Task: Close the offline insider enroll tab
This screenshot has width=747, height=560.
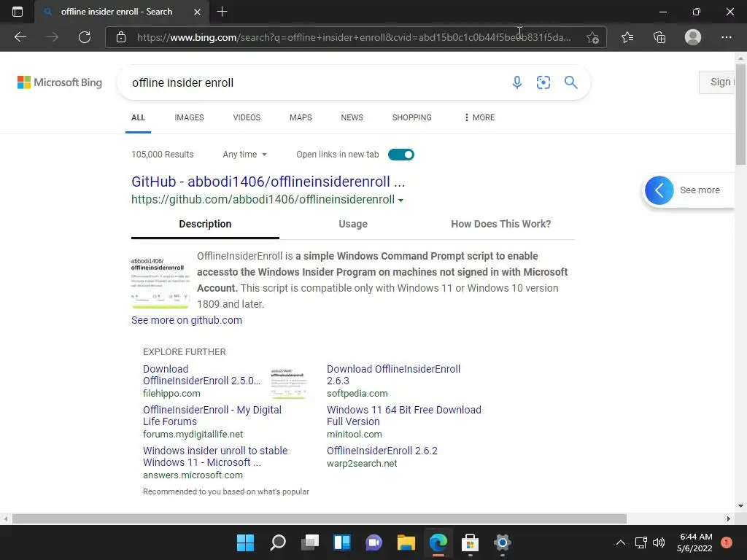Action: coord(197,12)
